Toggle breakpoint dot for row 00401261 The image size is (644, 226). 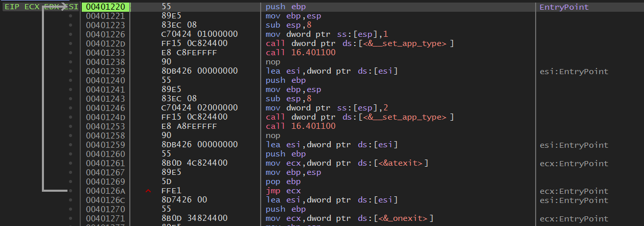click(x=70, y=163)
